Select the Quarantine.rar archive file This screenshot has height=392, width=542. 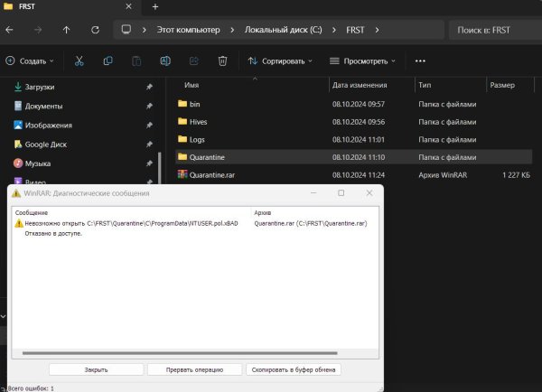pos(211,174)
